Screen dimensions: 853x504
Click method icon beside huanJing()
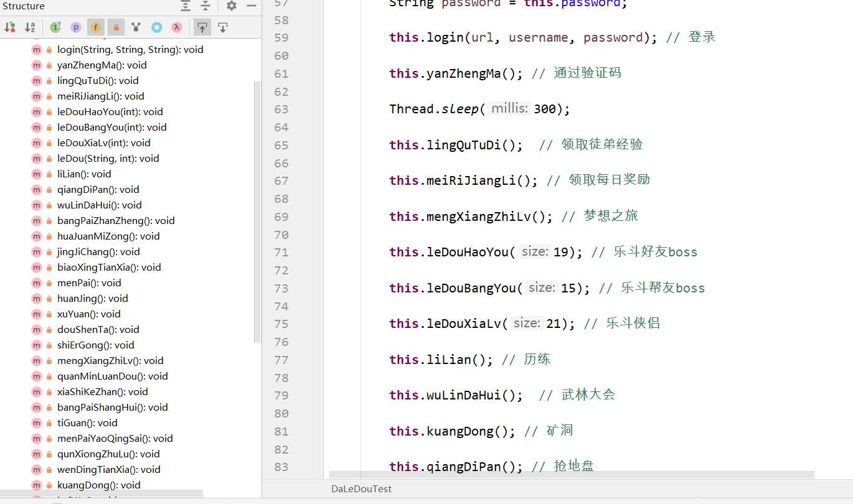pyautogui.click(x=37, y=298)
